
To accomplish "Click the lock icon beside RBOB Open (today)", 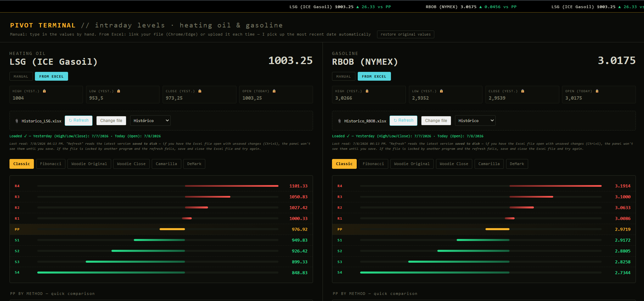I will (x=597, y=91).
